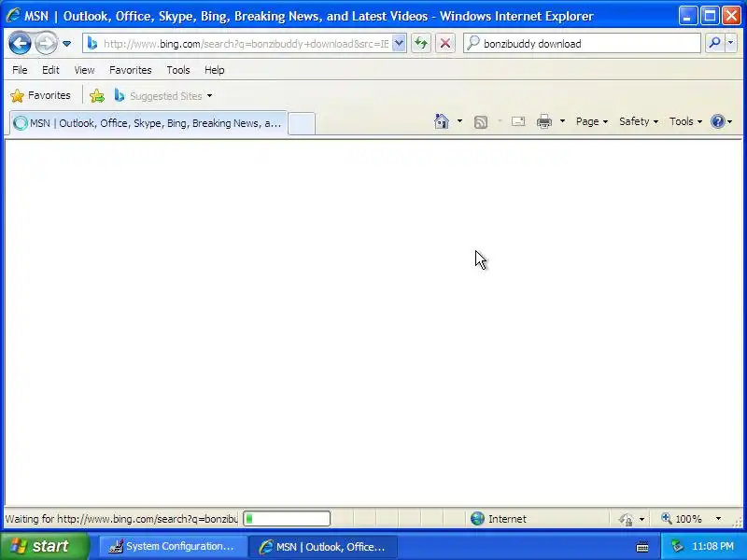Close the Internet Explorer window
The image size is (747, 560).
pyautogui.click(x=732, y=16)
